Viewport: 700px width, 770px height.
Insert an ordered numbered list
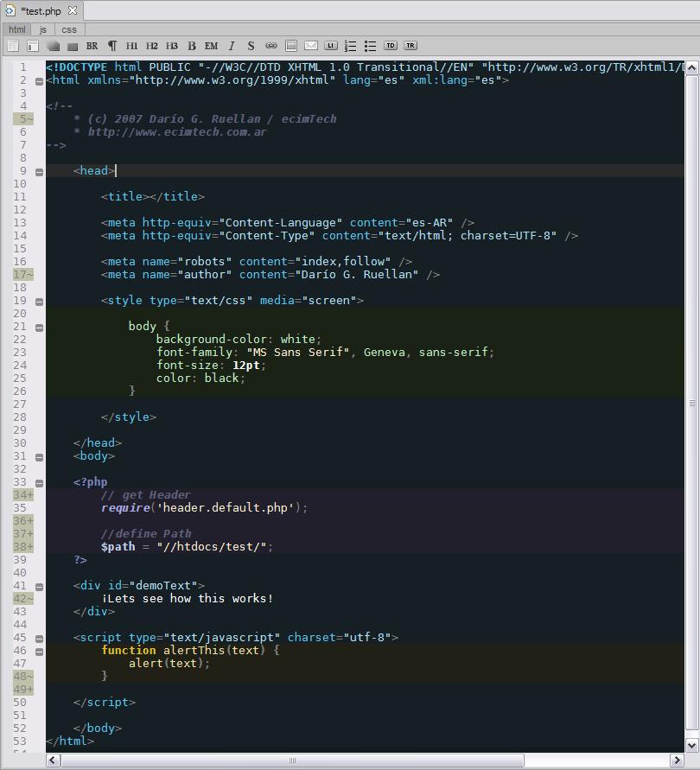[350, 46]
